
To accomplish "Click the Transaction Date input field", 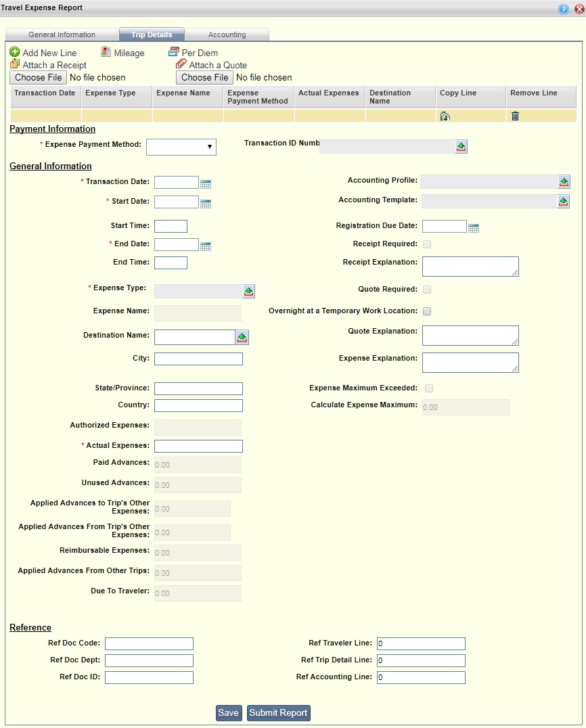I will pyautogui.click(x=177, y=183).
